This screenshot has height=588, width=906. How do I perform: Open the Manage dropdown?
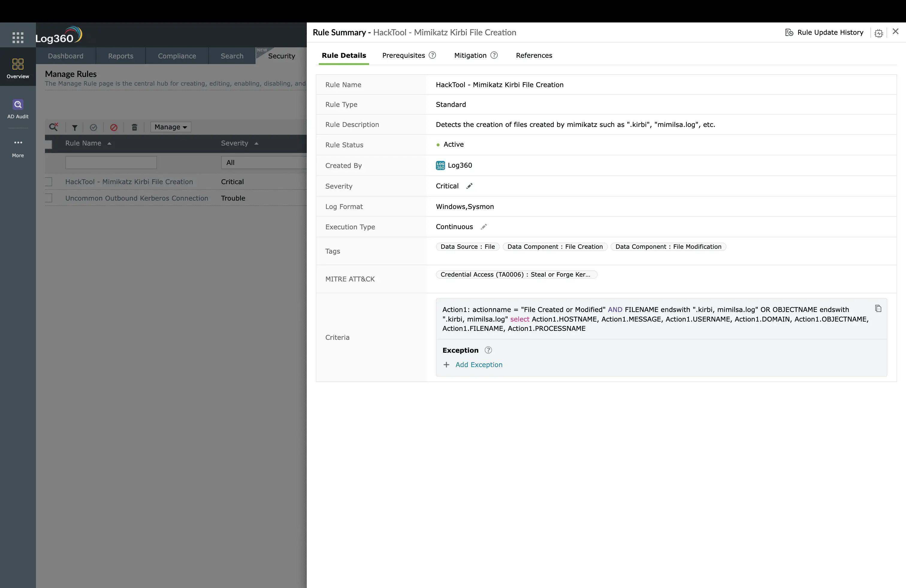(x=170, y=127)
